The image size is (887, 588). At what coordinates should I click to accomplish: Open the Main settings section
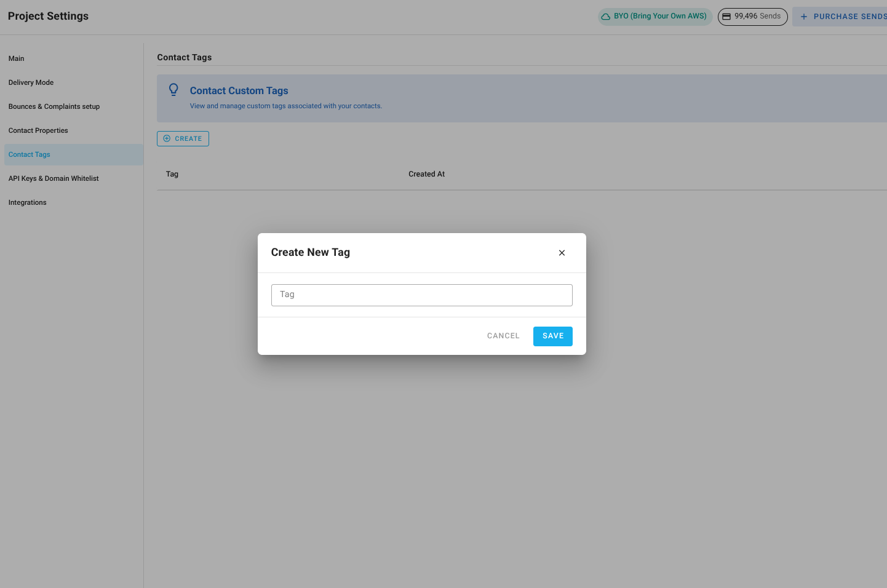tap(16, 58)
